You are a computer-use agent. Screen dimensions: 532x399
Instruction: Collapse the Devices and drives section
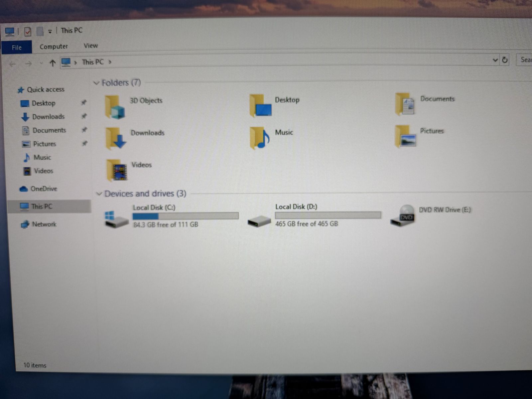pyautogui.click(x=99, y=194)
